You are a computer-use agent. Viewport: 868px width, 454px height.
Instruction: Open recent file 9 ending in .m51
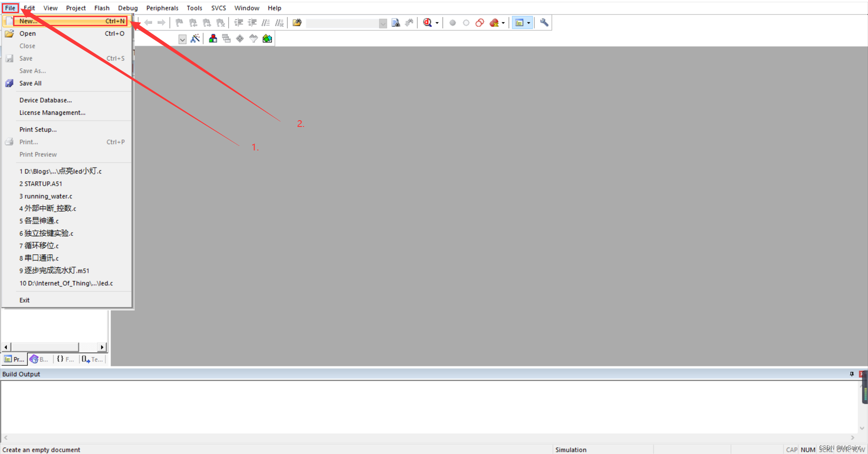[x=67, y=271]
